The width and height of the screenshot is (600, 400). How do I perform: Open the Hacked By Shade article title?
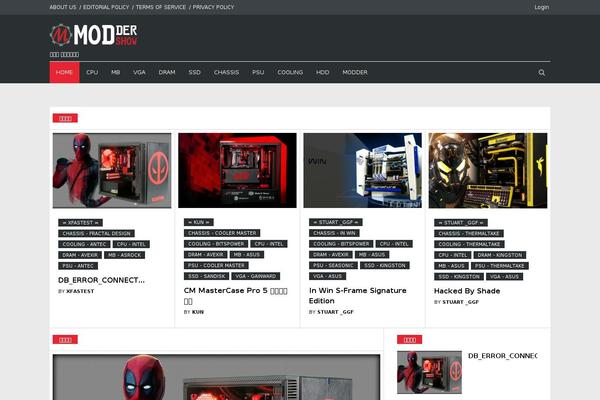pyautogui.click(x=467, y=291)
